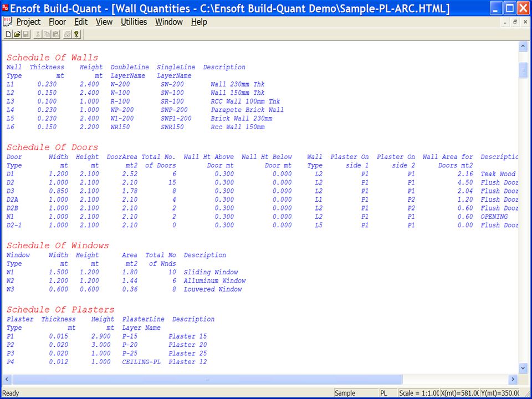Click the 'Plaster On side 2' column header
The height and width of the screenshot is (399, 532).
[396, 161]
